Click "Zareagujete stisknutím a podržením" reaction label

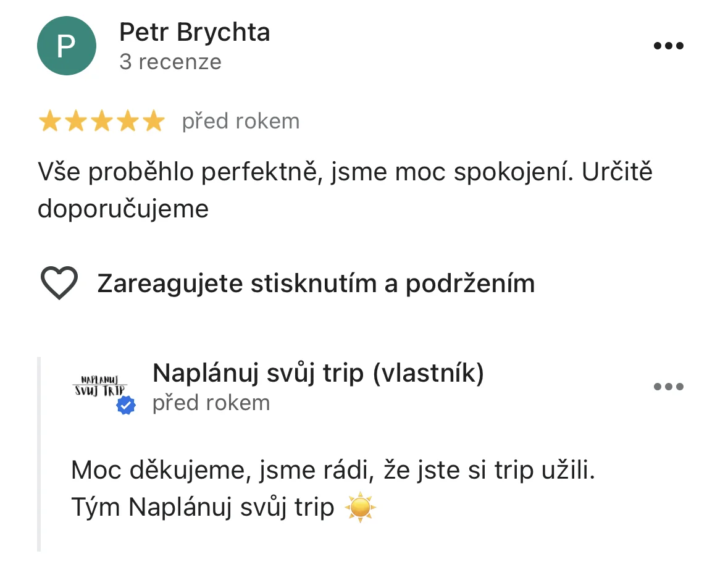[x=316, y=283]
